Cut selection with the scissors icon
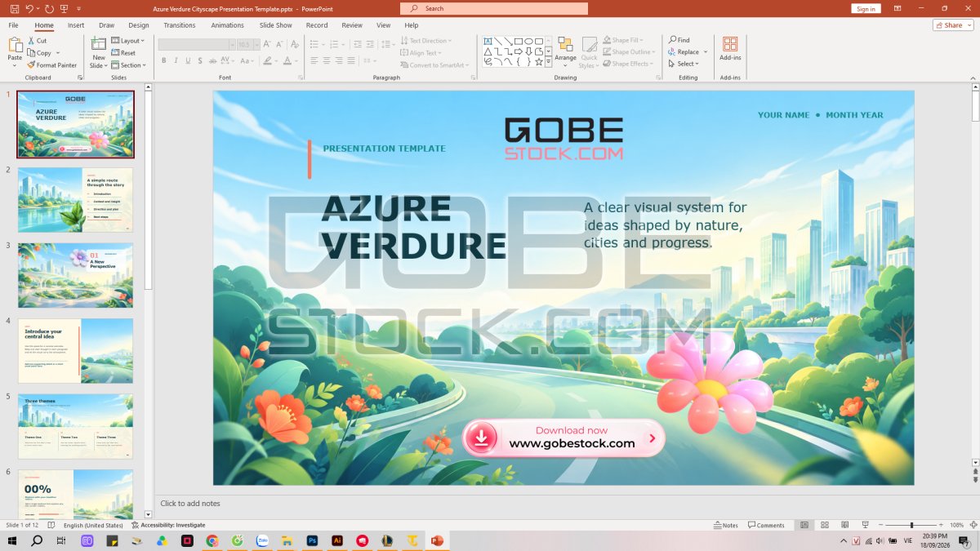 coord(31,40)
